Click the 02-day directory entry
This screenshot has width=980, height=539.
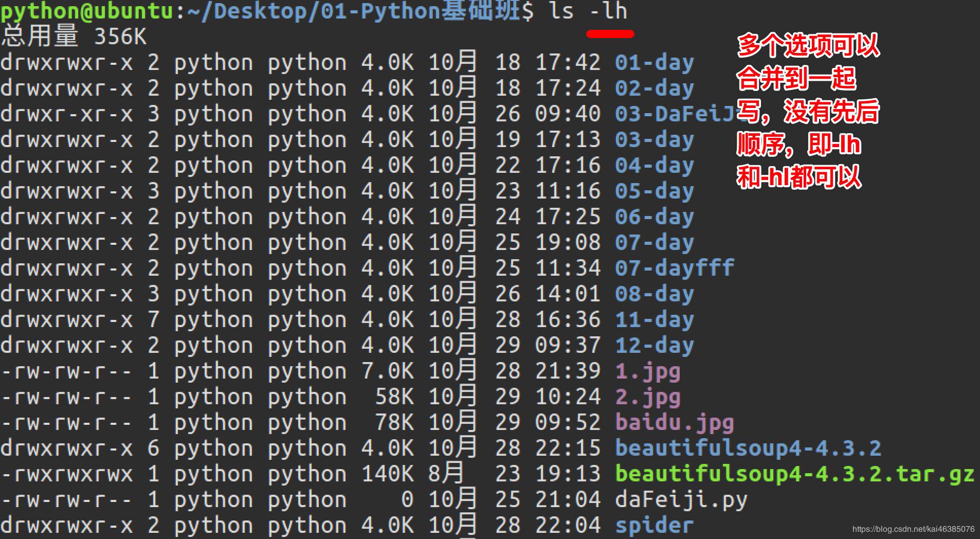654,88
